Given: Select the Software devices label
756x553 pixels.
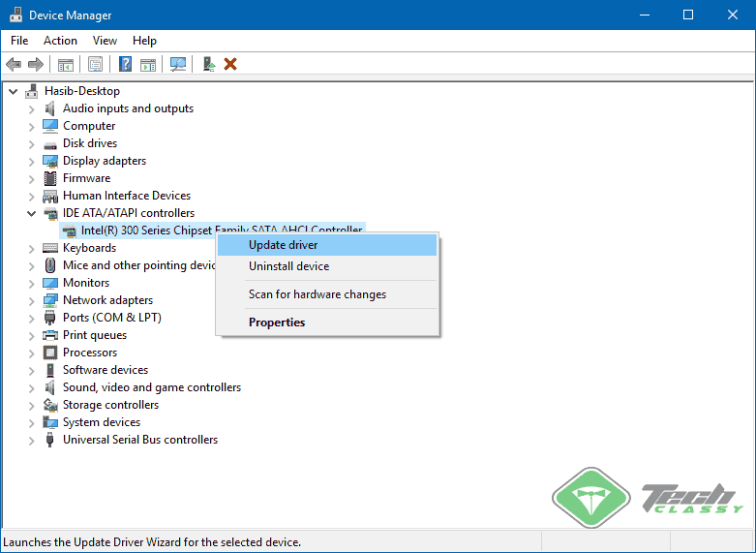Looking at the screenshot, I should tap(106, 370).
